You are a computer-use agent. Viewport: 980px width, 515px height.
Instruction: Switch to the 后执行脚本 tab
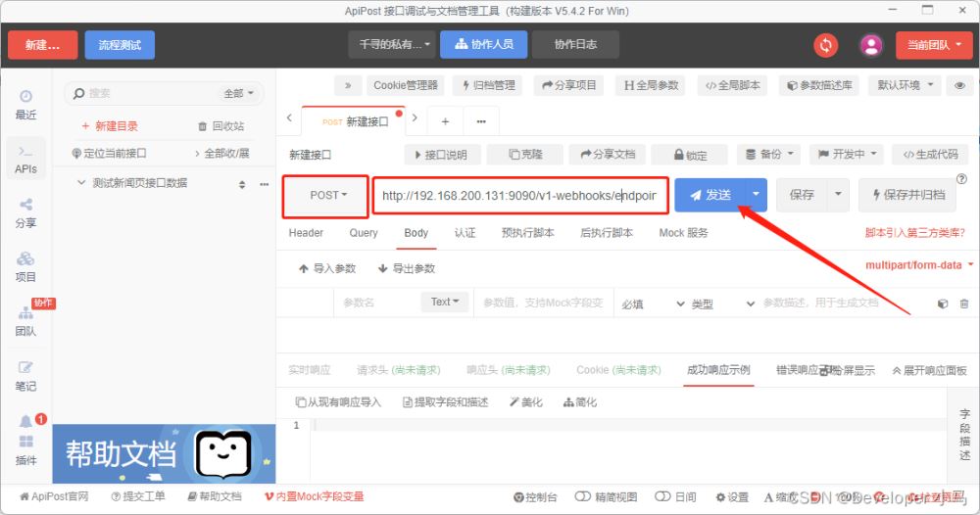click(x=607, y=233)
